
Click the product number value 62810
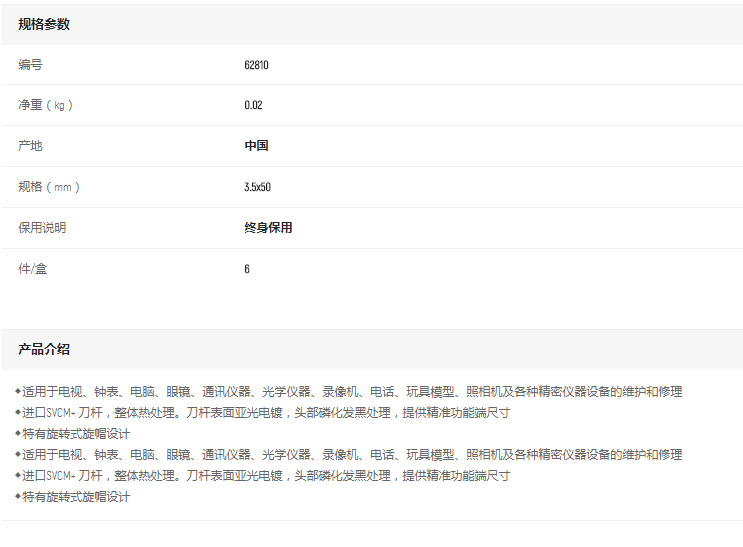coord(256,65)
